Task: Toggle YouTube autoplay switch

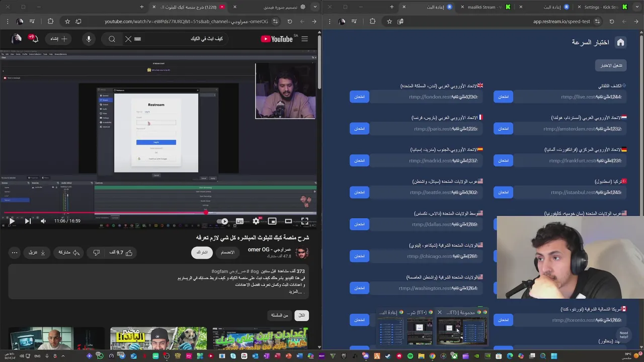Action: coord(222,221)
